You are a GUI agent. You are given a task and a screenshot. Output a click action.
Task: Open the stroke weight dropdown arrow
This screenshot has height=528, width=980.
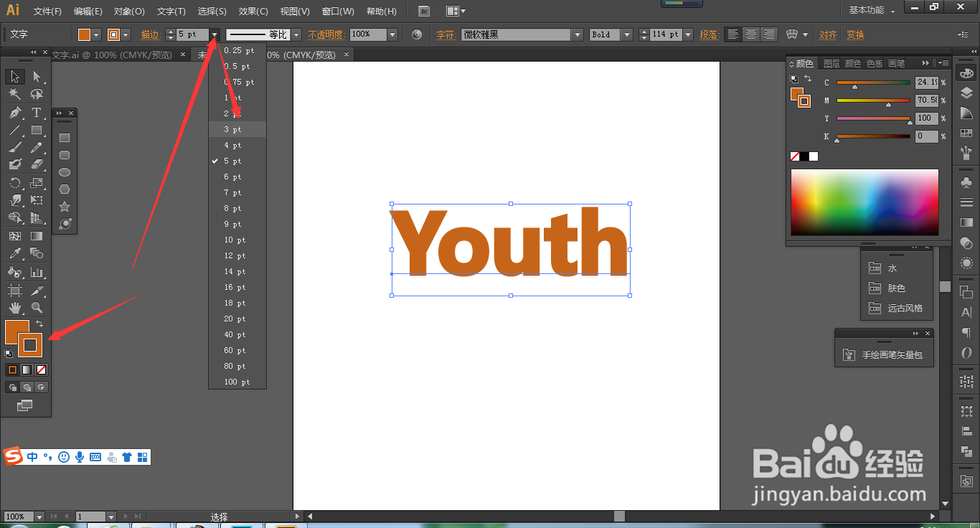click(215, 34)
